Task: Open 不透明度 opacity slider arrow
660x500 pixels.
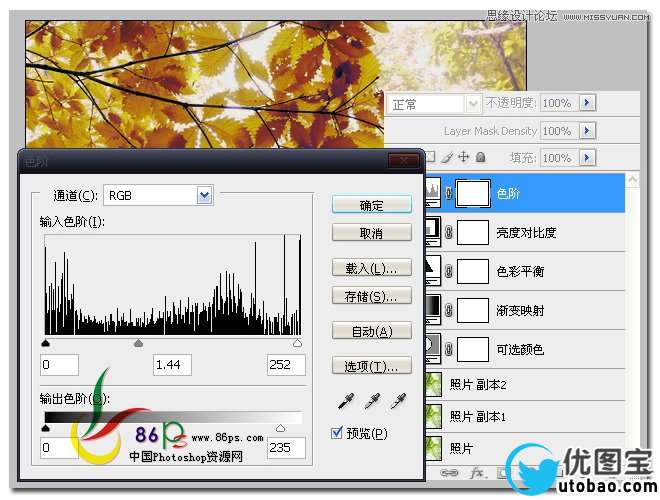Action: [587, 102]
